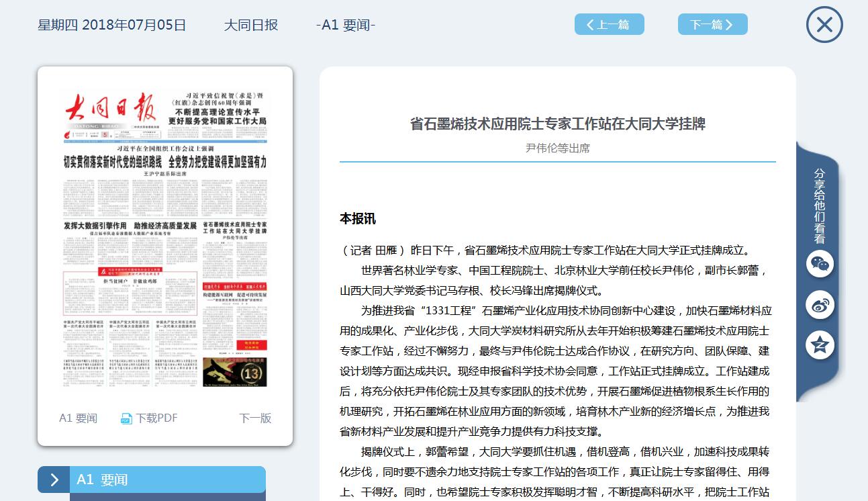Click thumbnail headline 发挥大数据引擎作用 助推经济高质量发展
The image size is (868, 501).
pyautogui.click(x=130, y=225)
